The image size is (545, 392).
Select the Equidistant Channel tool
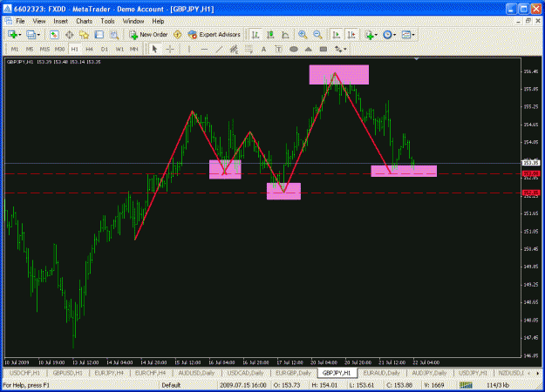pyautogui.click(x=234, y=50)
